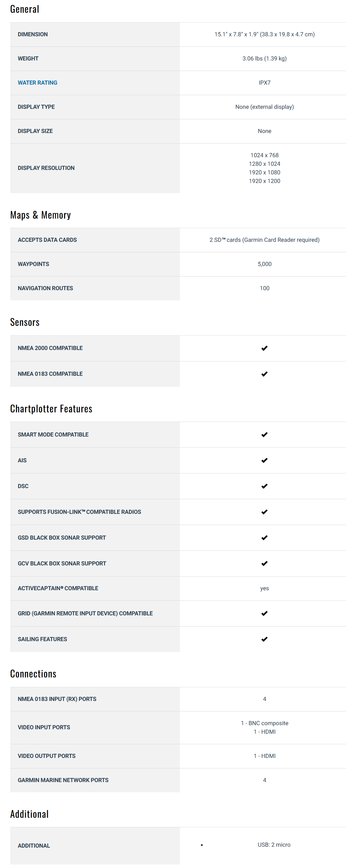Click the AIS row checkmark
The image size is (346, 868).
(265, 460)
